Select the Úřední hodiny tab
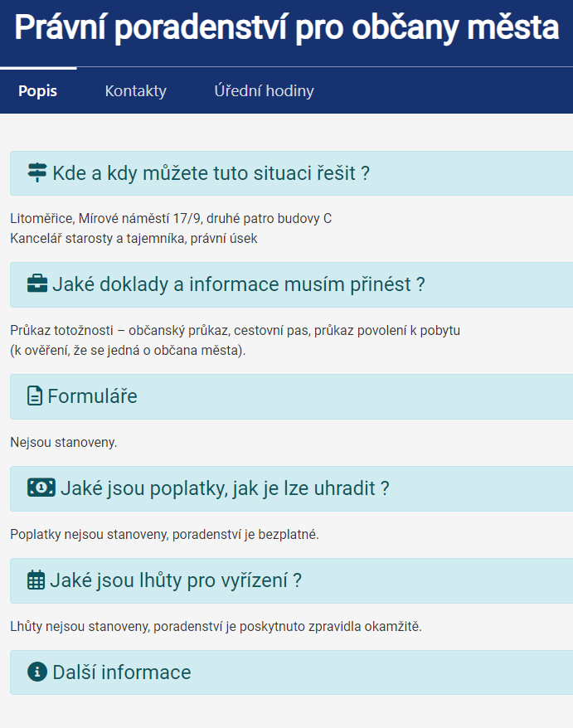The height and width of the screenshot is (728, 573). point(264,91)
